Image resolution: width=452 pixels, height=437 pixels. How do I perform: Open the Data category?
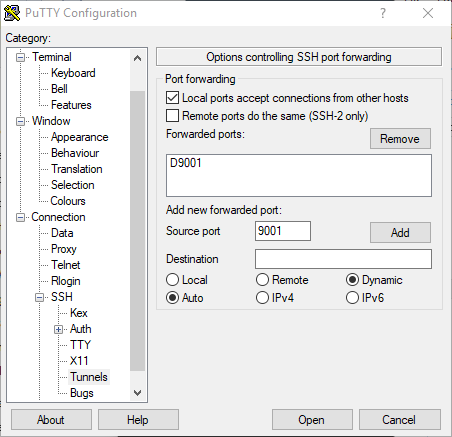click(x=62, y=233)
